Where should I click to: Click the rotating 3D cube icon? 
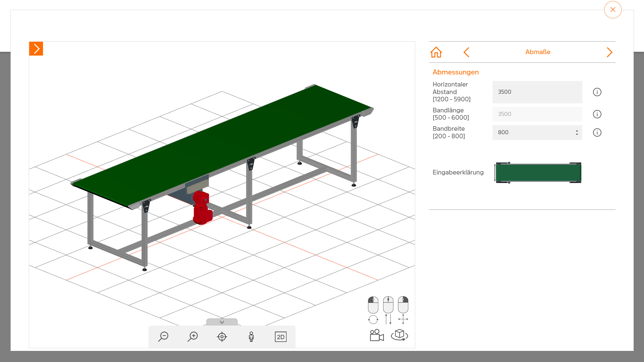coord(399,335)
